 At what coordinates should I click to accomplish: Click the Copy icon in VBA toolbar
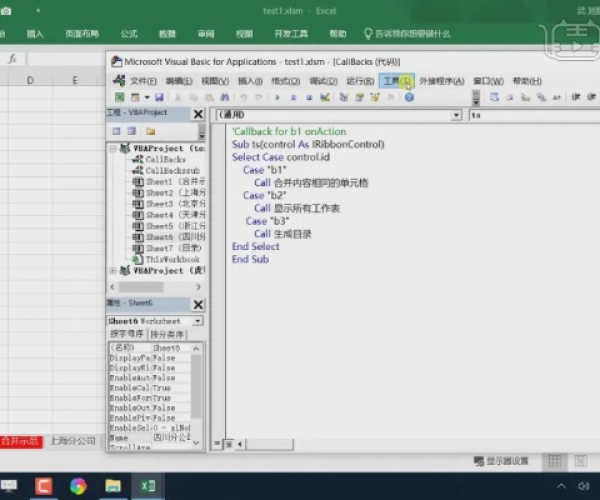click(x=194, y=97)
